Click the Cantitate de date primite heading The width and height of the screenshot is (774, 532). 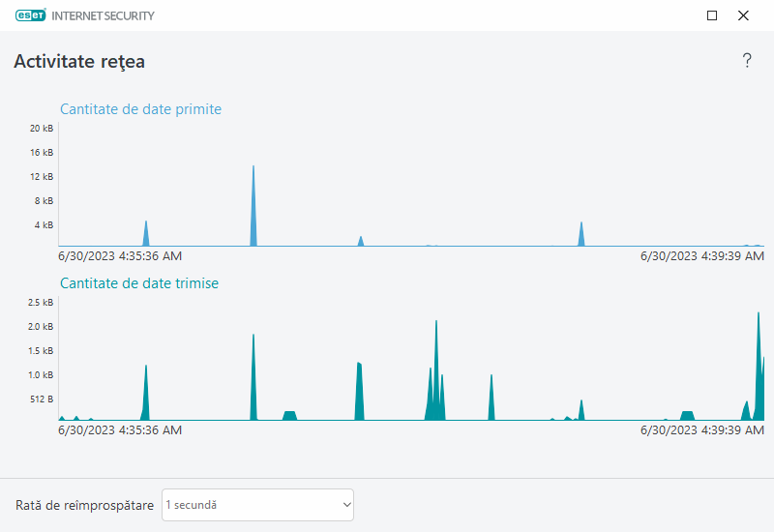140,109
